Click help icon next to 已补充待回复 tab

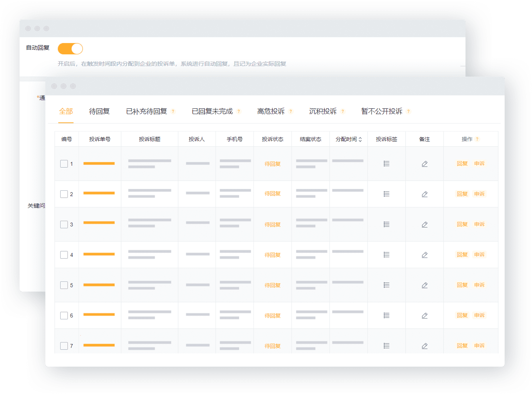[173, 111]
